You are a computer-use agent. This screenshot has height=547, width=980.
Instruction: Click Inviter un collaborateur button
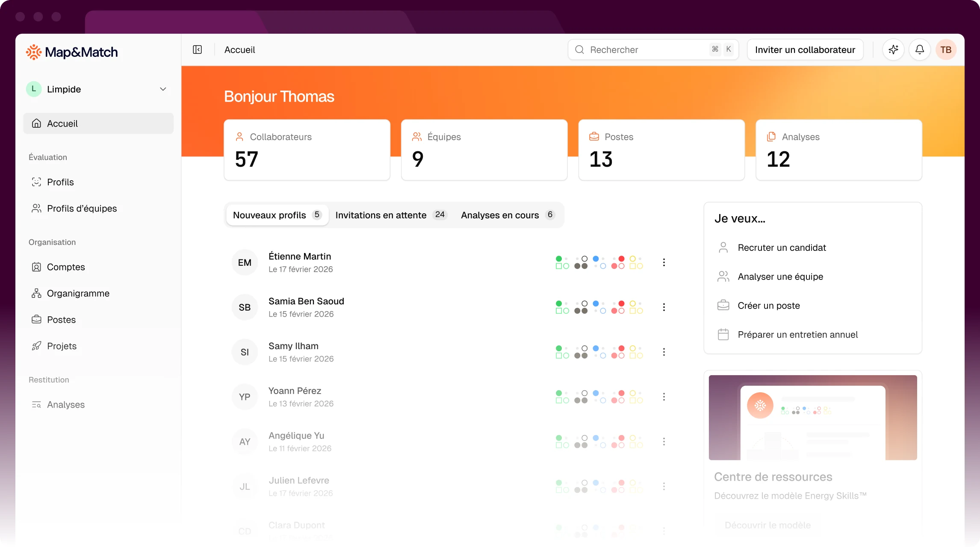tap(805, 50)
